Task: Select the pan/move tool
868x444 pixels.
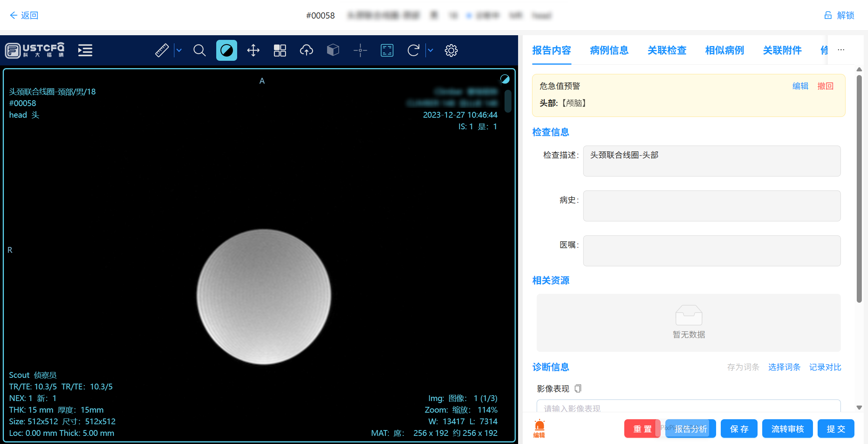Action: click(x=253, y=50)
